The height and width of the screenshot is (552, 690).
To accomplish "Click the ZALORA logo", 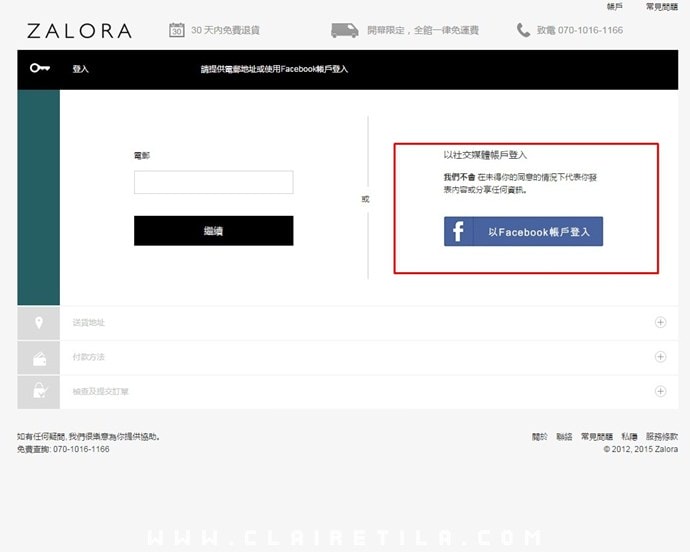I will [x=80, y=31].
